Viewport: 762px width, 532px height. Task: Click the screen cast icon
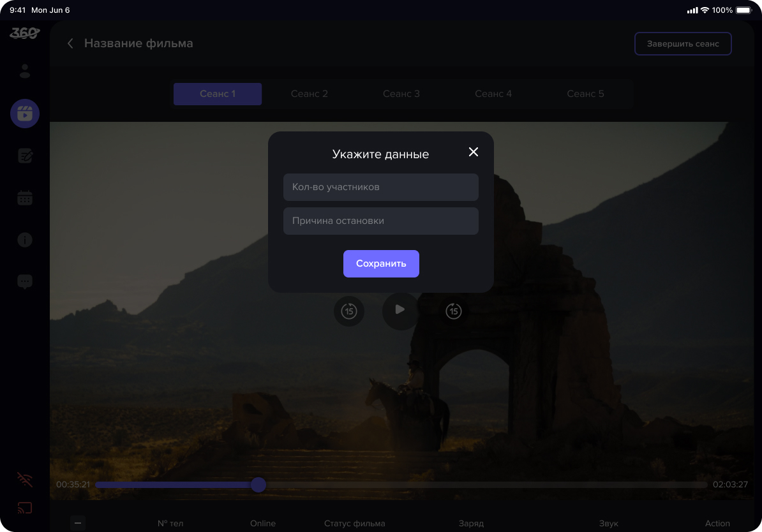25,508
